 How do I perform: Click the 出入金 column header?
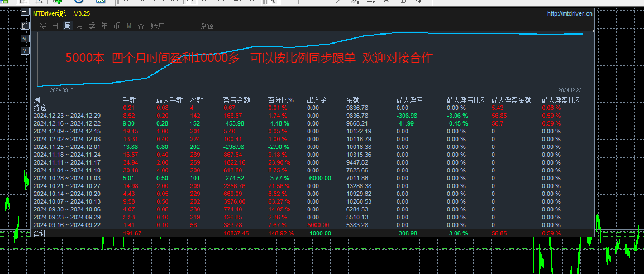click(317, 100)
